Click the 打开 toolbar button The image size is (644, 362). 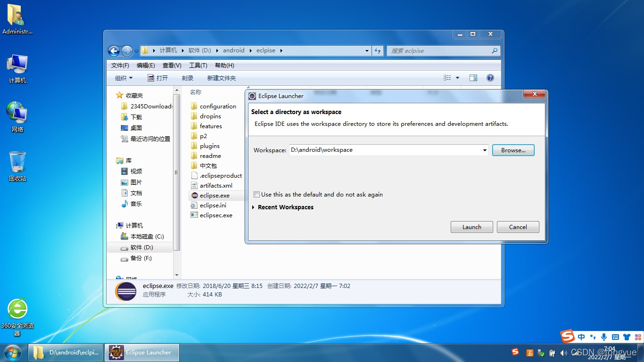pos(158,78)
